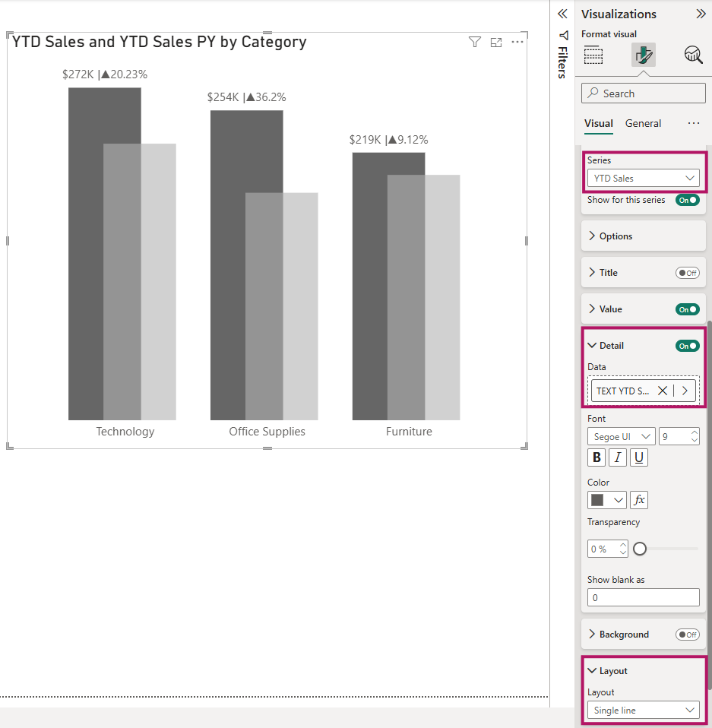The width and height of the screenshot is (712, 728).
Task: Open the chart's More options ellipsis
Action: pyautogui.click(x=517, y=43)
